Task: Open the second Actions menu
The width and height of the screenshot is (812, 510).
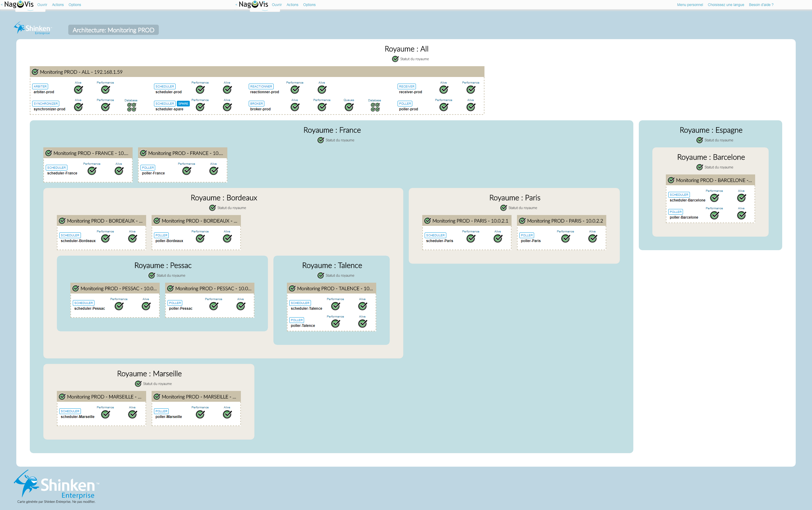Action: click(x=292, y=5)
